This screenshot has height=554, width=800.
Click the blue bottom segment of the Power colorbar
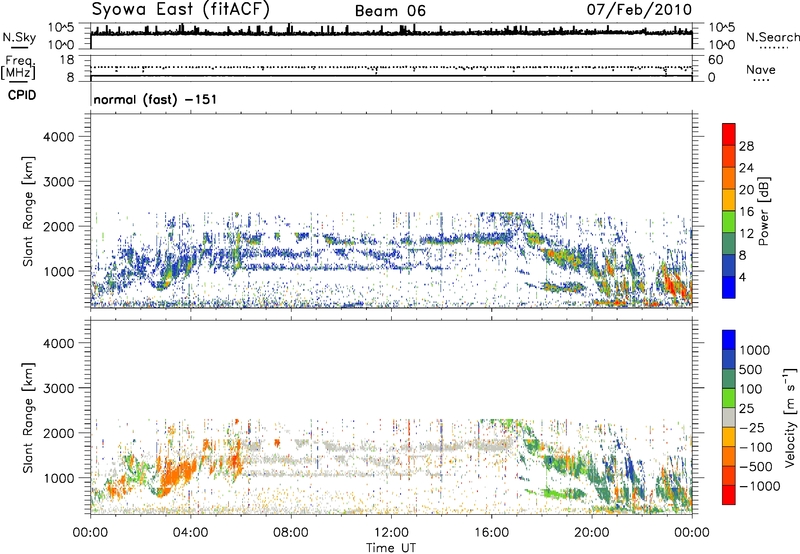[x=728, y=287]
